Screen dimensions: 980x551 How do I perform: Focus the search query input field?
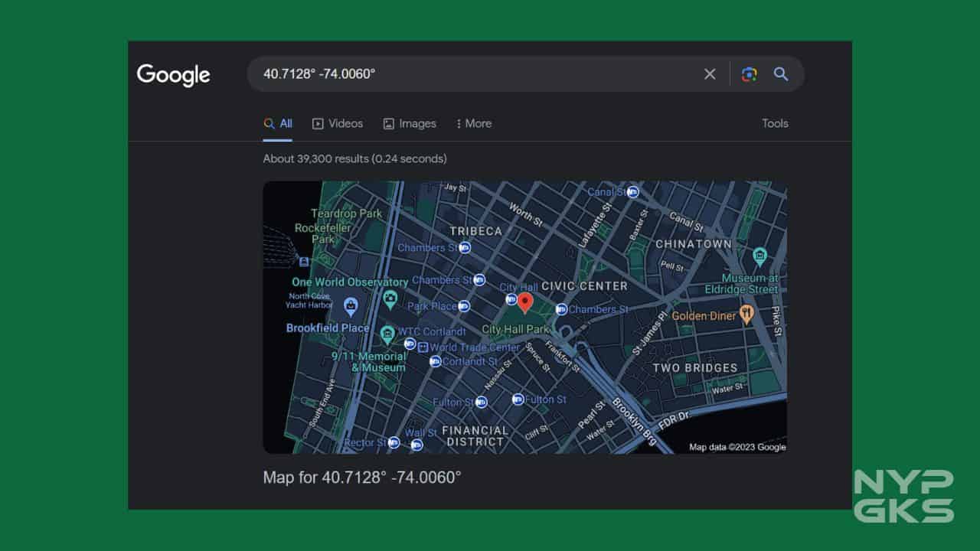(475, 74)
